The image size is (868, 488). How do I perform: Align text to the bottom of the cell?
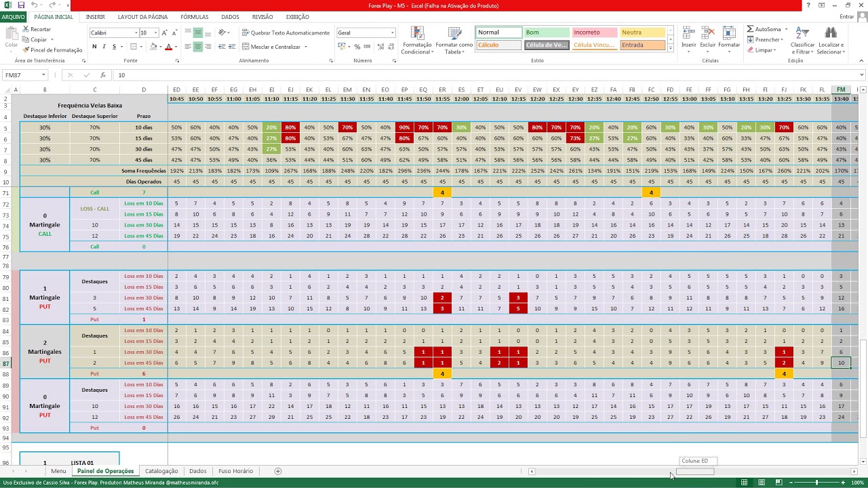point(208,33)
